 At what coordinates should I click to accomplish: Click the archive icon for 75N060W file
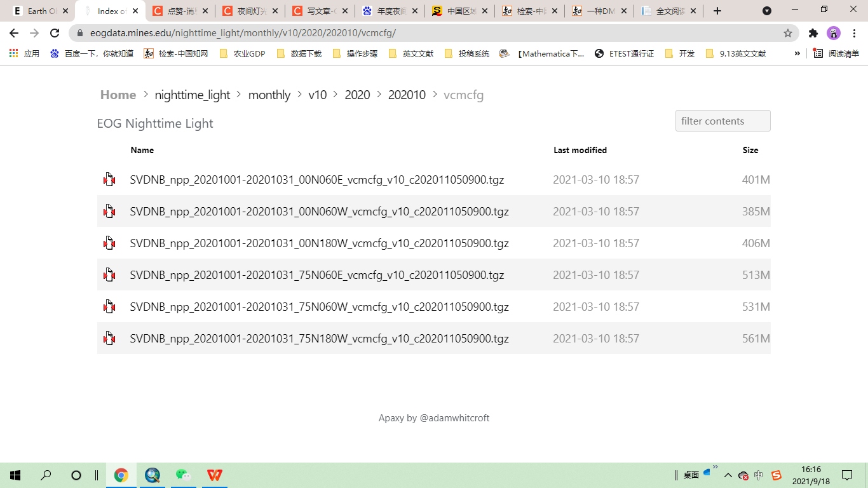click(109, 307)
